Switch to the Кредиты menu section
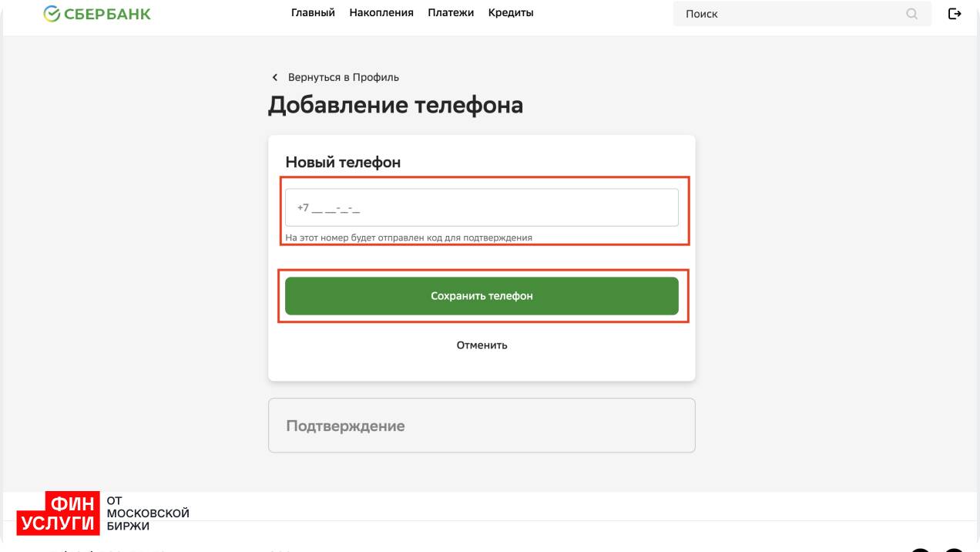The height and width of the screenshot is (552, 980). [x=511, y=13]
